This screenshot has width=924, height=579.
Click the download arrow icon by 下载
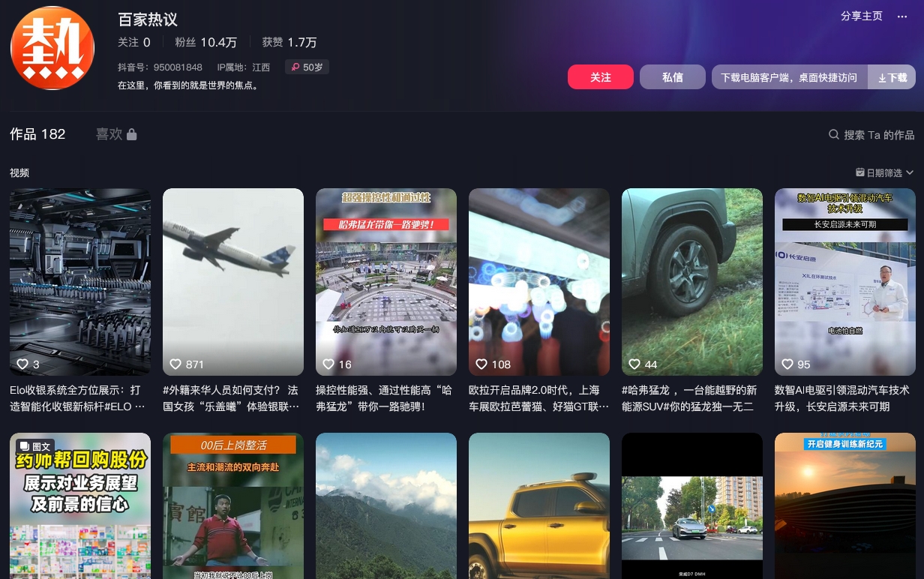tap(882, 77)
